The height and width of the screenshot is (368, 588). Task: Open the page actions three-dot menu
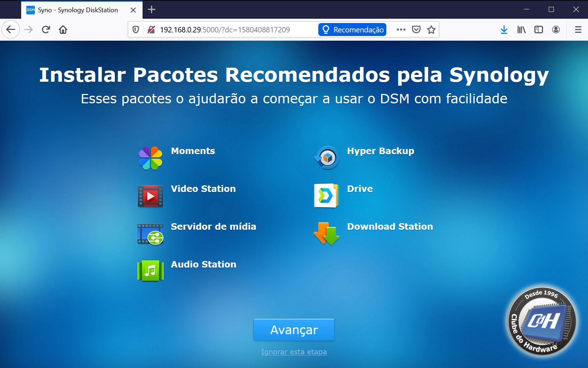click(401, 30)
